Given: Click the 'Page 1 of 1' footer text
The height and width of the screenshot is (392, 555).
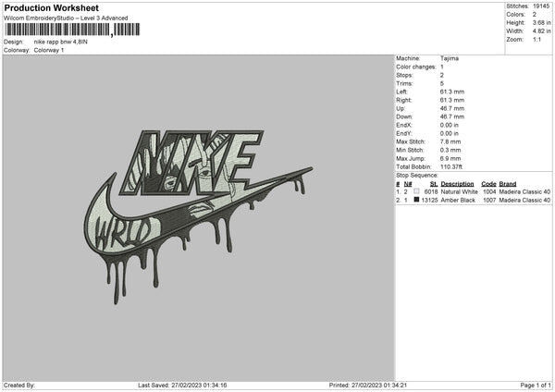Looking at the screenshot, I should (x=536, y=386).
